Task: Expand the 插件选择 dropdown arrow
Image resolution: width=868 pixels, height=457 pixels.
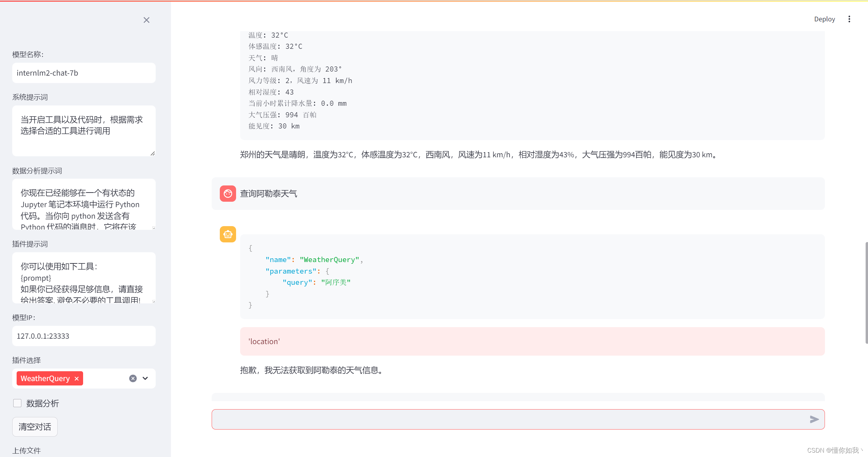Action: coord(145,378)
